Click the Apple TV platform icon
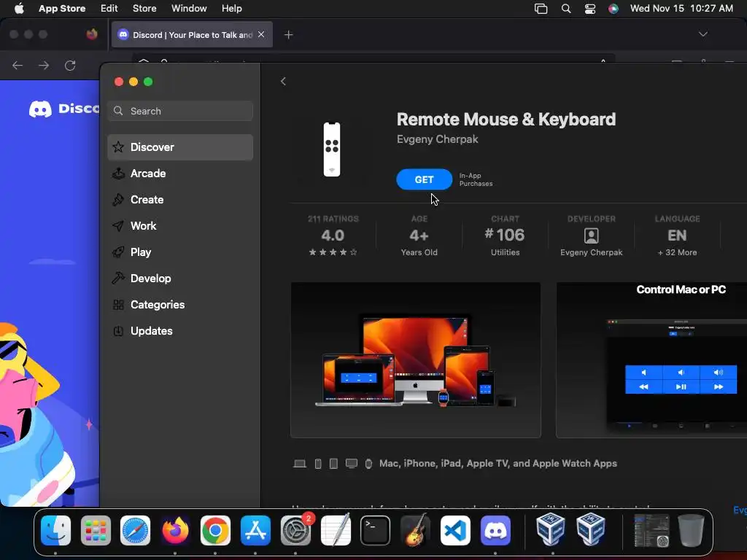Screen dimensions: 747x560 [x=352, y=464]
